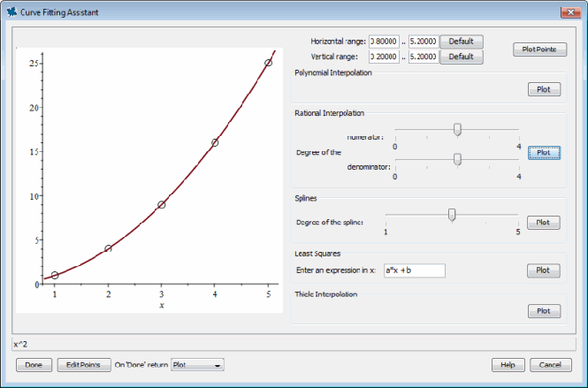Click the denominator degree slider handle
Image resolution: width=588 pixels, height=388 pixels.
(457, 159)
